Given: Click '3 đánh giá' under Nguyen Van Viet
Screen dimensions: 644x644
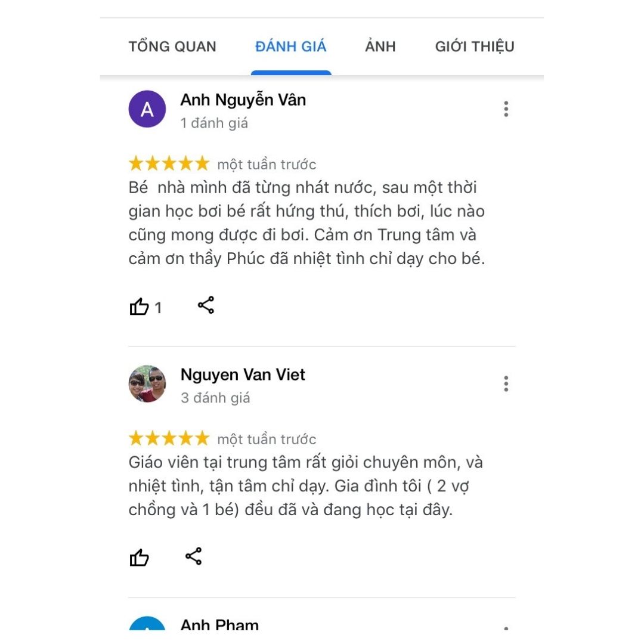Looking at the screenshot, I should click(x=215, y=398).
